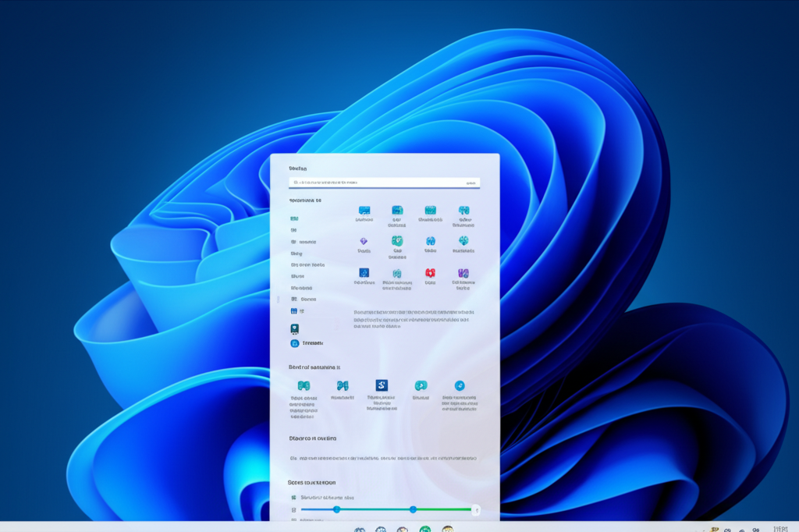Click the red heart icon in the third grid row

click(431, 273)
